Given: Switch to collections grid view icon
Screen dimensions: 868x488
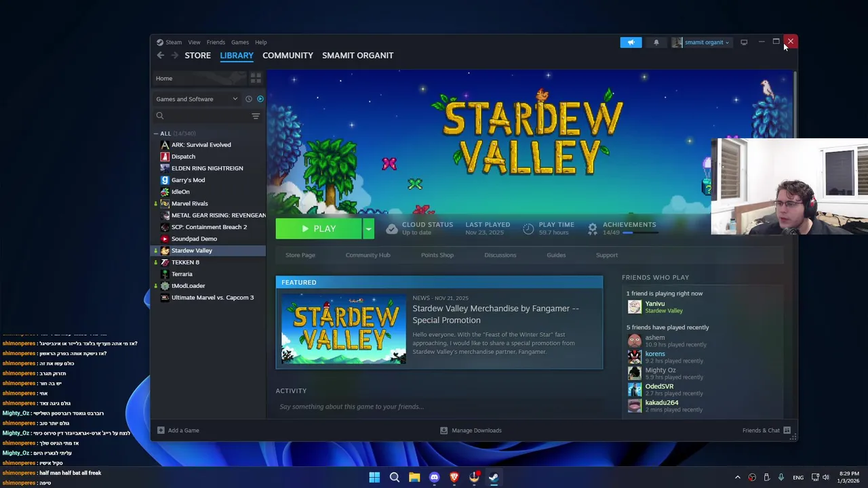Looking at the screenshot, I should click(256, 78).
